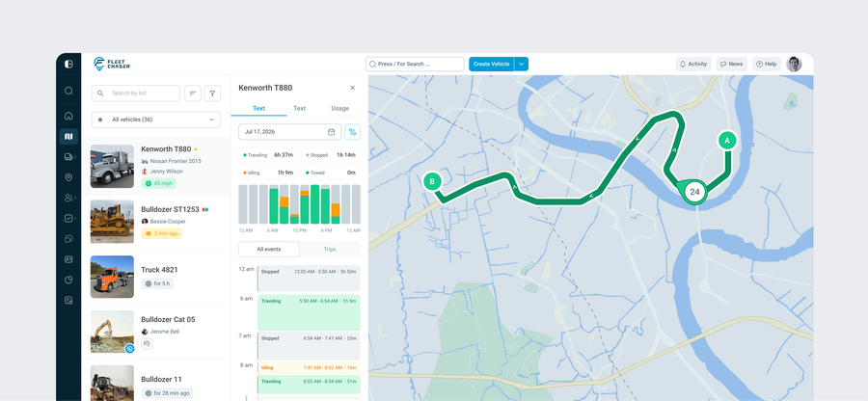This screenshot has height=401, width=868.
Task: Click the sort lines icon button
Action: click(193, 94)
